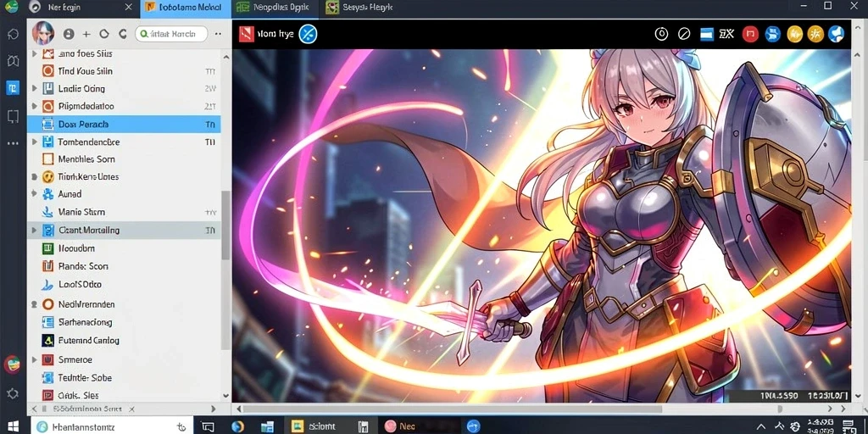The height and width of the screenshot is (434, 868).
Task: Switch to the 'Iobotame Mohol' tab
Action: click(185, 7)
